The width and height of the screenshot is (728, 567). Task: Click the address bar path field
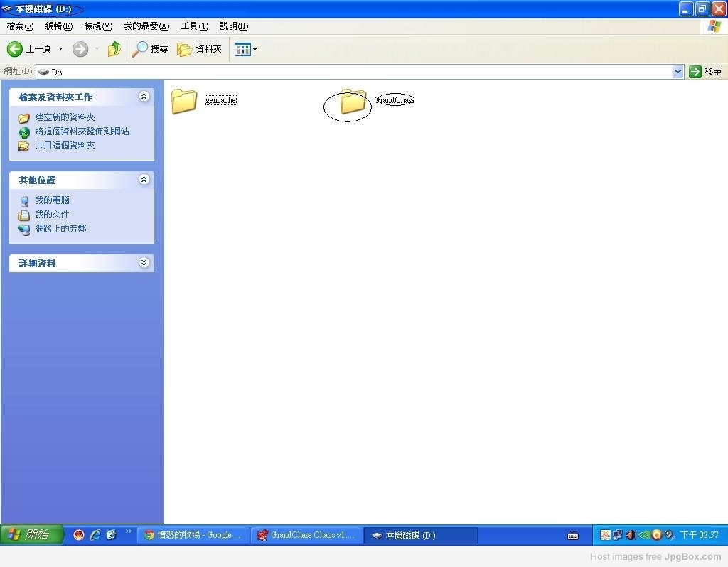coord(355,72)
